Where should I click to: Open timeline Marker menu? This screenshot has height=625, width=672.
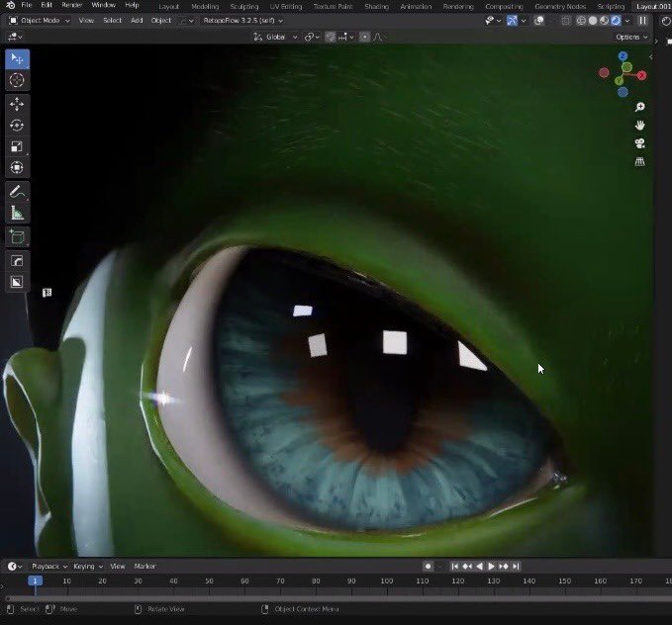[x=144, y=567]
